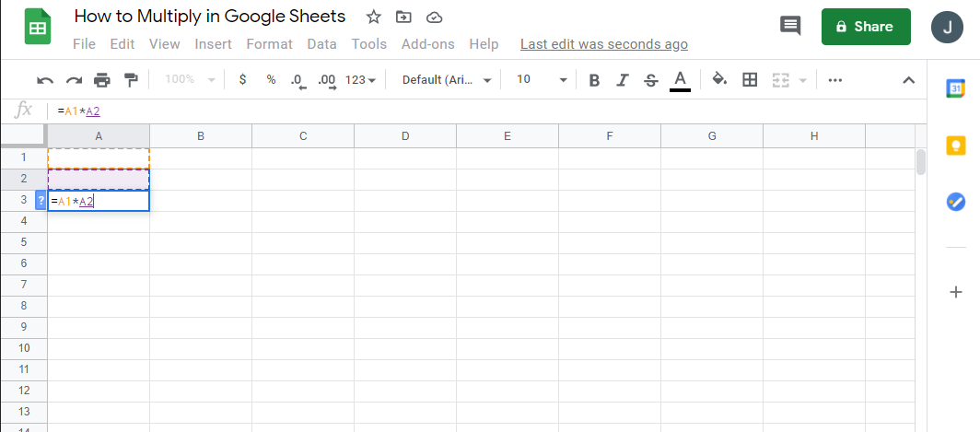Toggle bold formatting

point(594,80)
